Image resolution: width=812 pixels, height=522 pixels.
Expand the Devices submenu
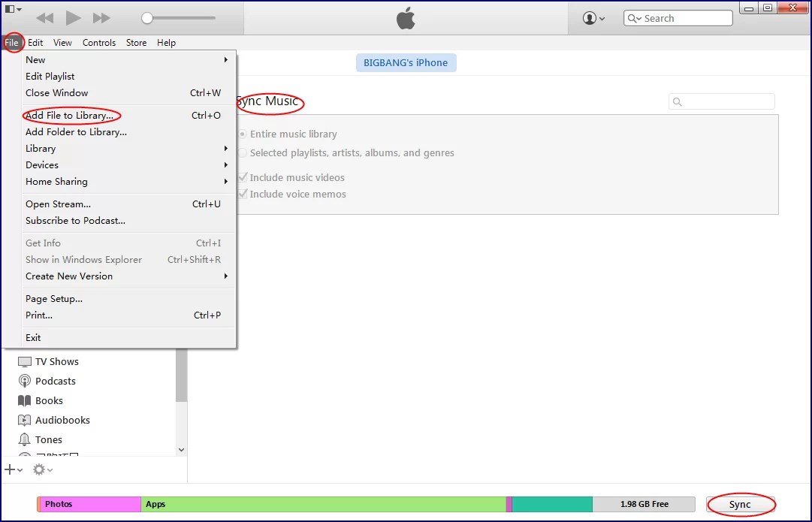(x=42, y=164)
